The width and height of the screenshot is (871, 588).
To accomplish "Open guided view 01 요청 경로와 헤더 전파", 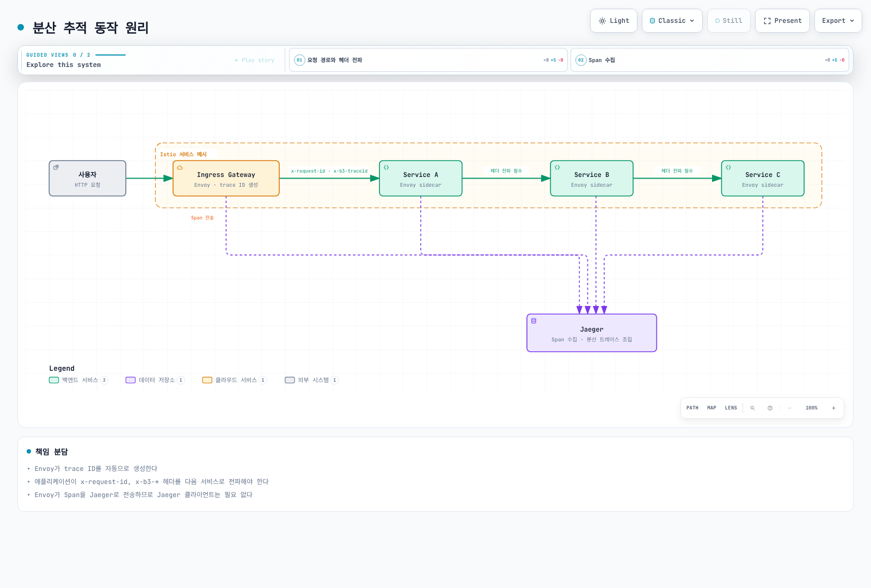I will click(x=428, y=60).
